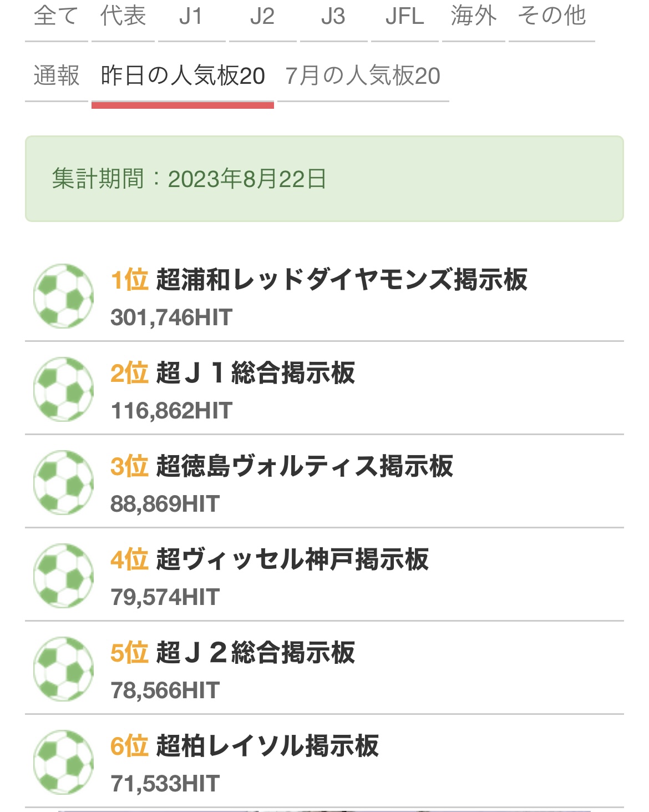Select the J1 category tab
Screen dimensions: 649x812
point(191,17)
